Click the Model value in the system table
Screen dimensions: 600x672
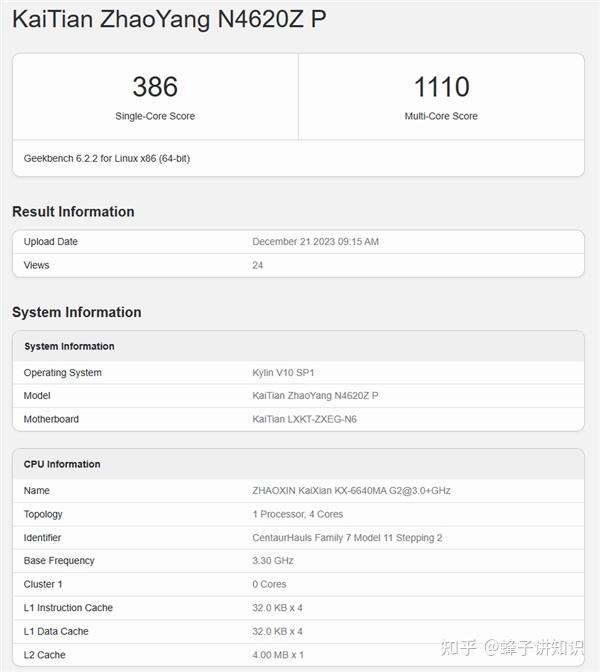(x=315, y=396)
